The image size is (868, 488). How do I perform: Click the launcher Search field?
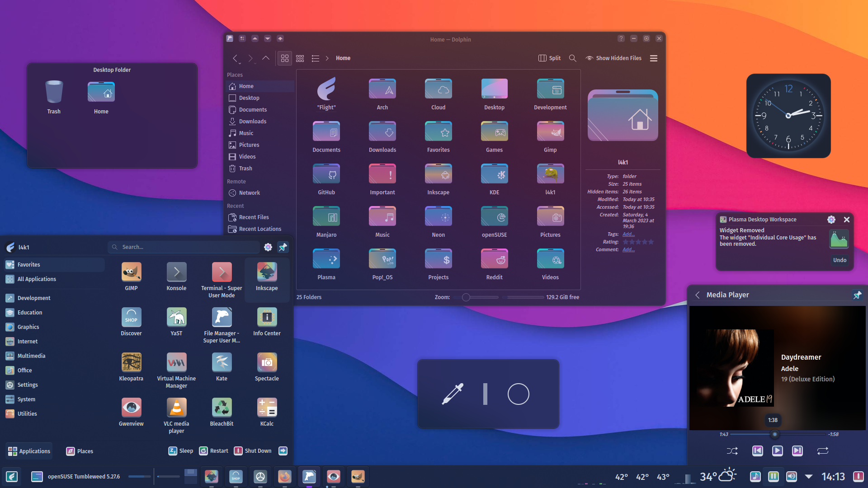(x=184, y=247)
